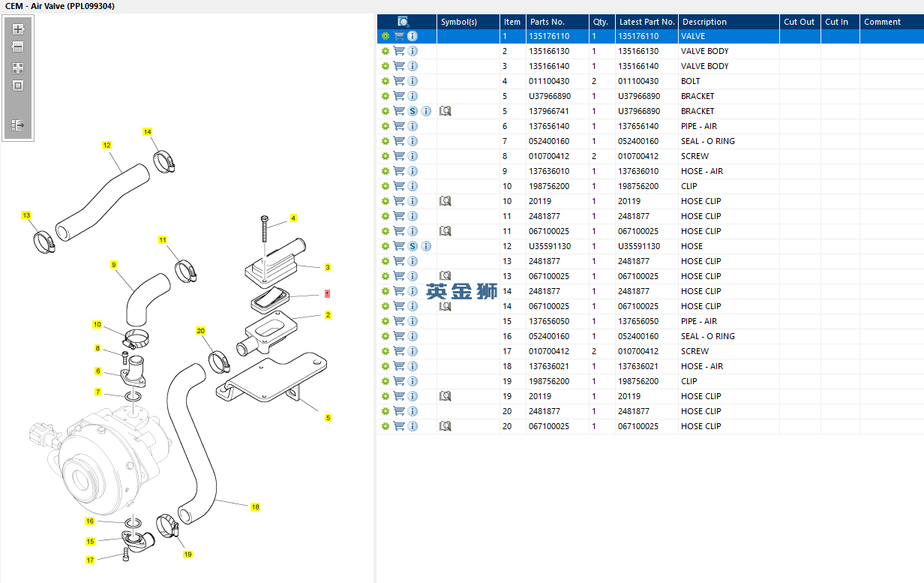Open book symbol for HOSE CLIP 20119 item 10
This screenshot has height=583, width=924.
(445, 201)
